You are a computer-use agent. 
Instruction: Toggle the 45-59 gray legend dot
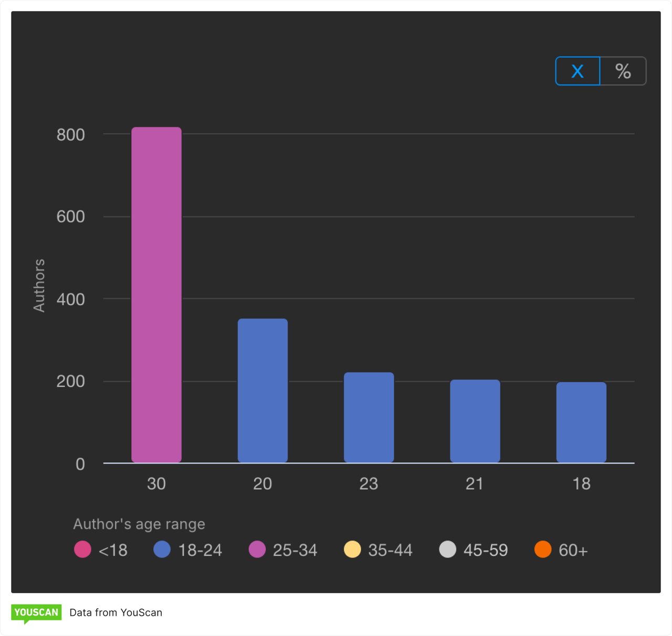(448, 549)
